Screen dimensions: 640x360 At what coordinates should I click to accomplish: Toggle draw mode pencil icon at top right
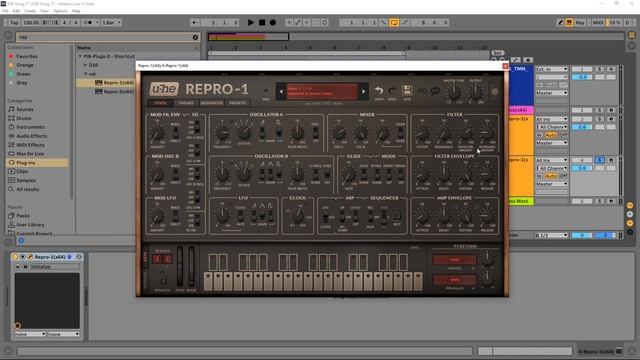point(560,22)
